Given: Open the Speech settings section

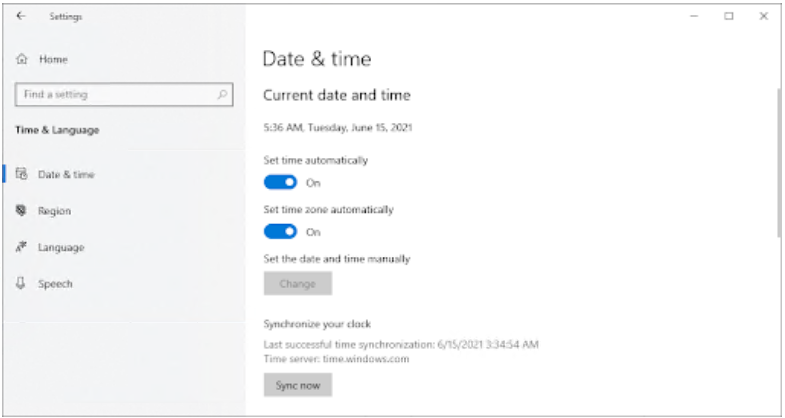Looking at the screenshot, I should (x=55, y=284).
